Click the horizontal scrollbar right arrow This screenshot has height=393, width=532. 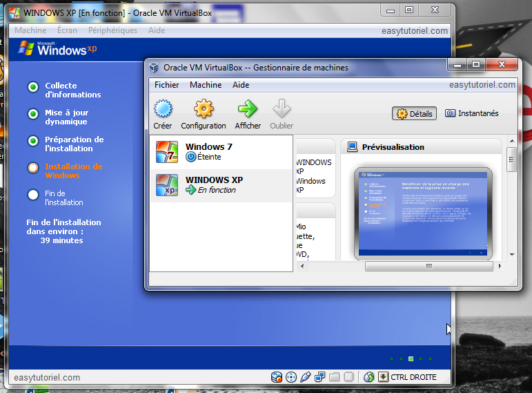tap(500, 267)
